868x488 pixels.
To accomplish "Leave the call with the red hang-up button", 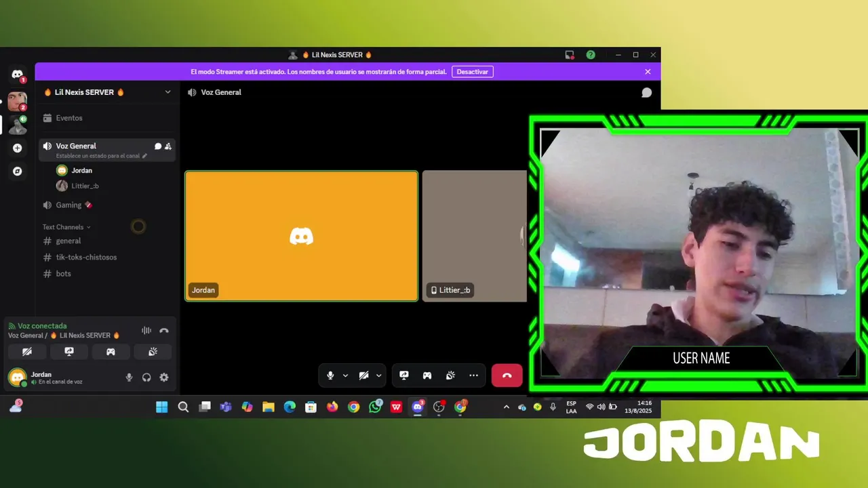I will pos(507,375).
